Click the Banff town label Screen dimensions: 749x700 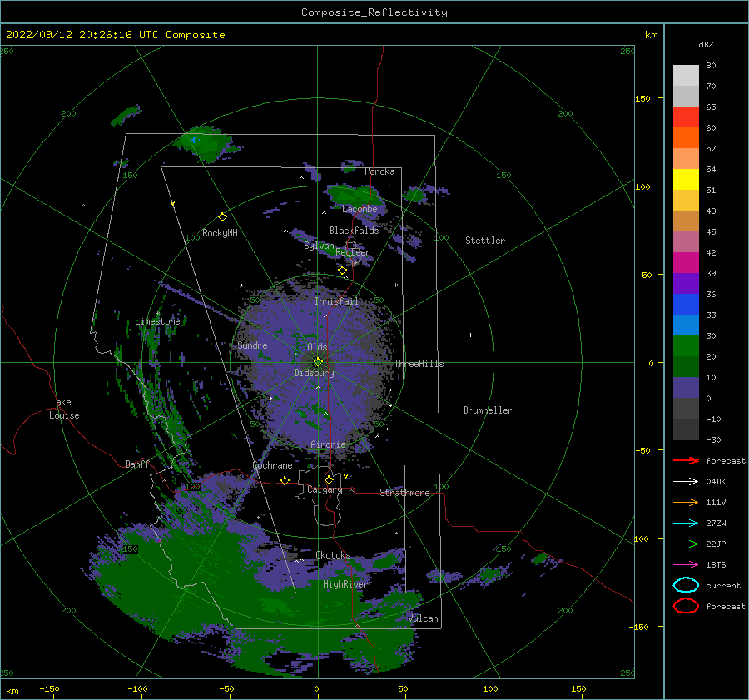137,464
